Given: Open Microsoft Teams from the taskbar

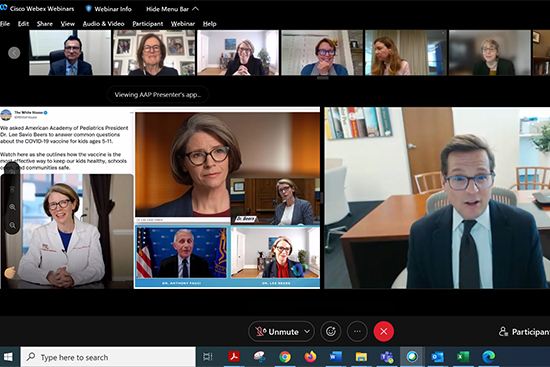Looking at the screenshot, I should point(387,357).
